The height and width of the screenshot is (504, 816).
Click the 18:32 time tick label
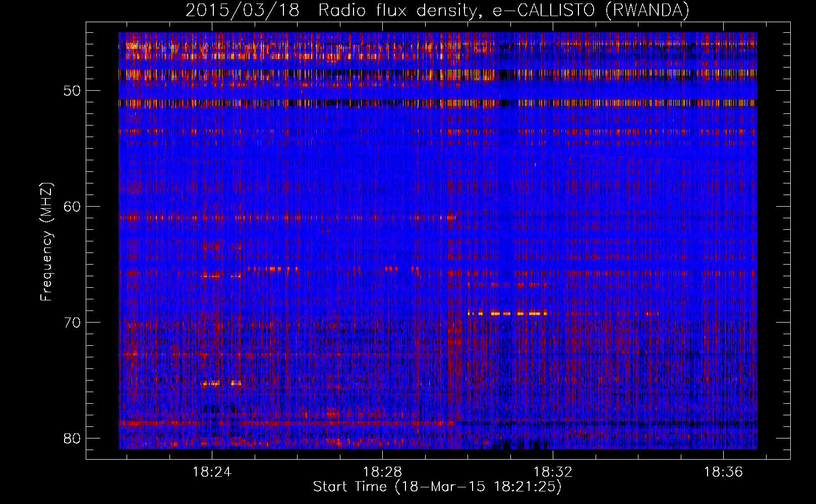pyautogui.click(x=553, y=472)
